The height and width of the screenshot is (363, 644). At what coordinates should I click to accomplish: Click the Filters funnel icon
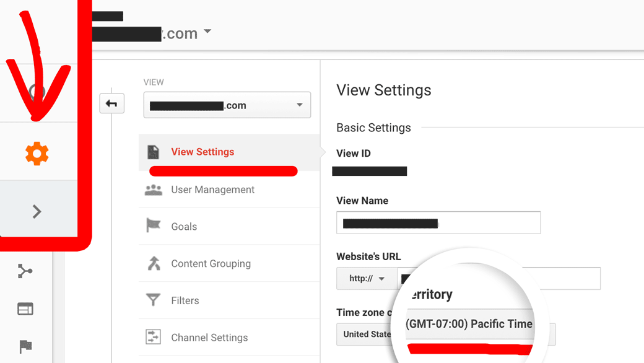153,300
